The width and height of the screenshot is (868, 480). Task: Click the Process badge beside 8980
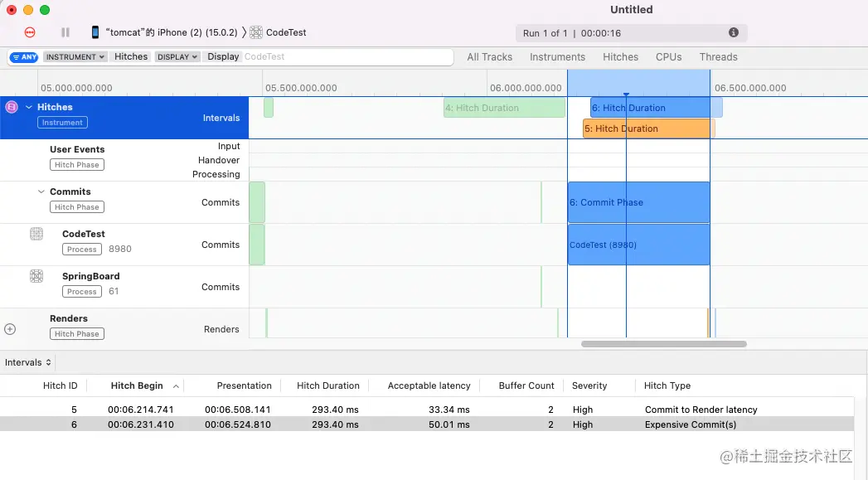click(82, 250)
